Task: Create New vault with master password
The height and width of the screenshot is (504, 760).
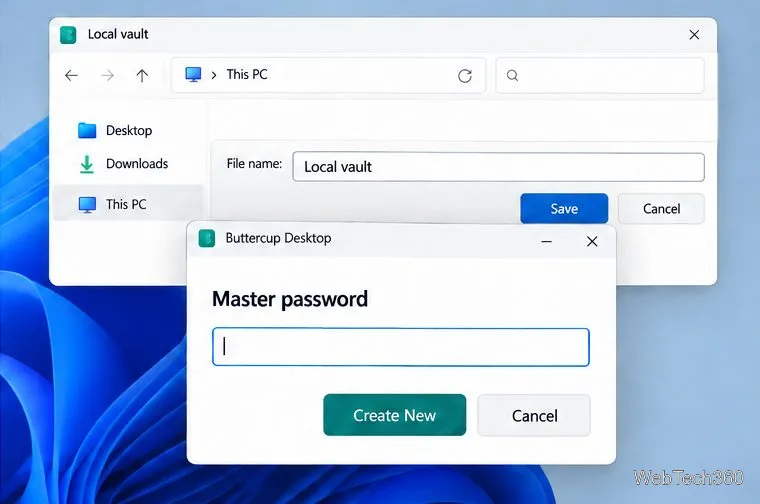Action: click(395, 415)
